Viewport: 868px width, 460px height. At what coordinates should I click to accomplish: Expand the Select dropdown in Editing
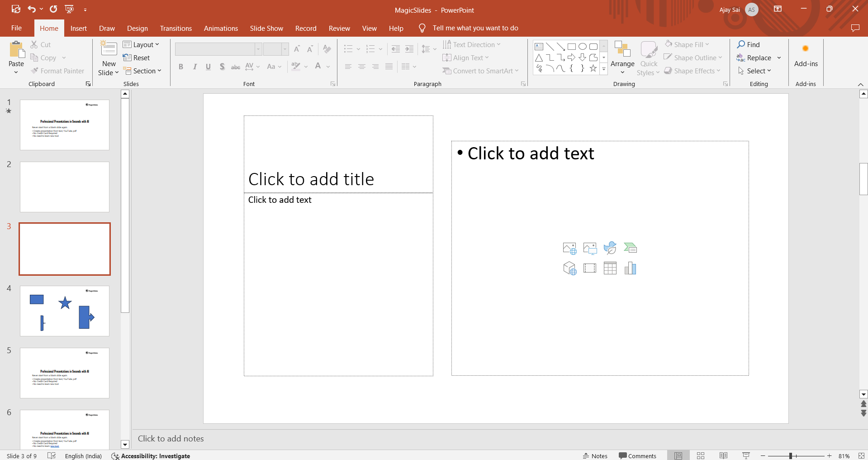coord(755,71)
